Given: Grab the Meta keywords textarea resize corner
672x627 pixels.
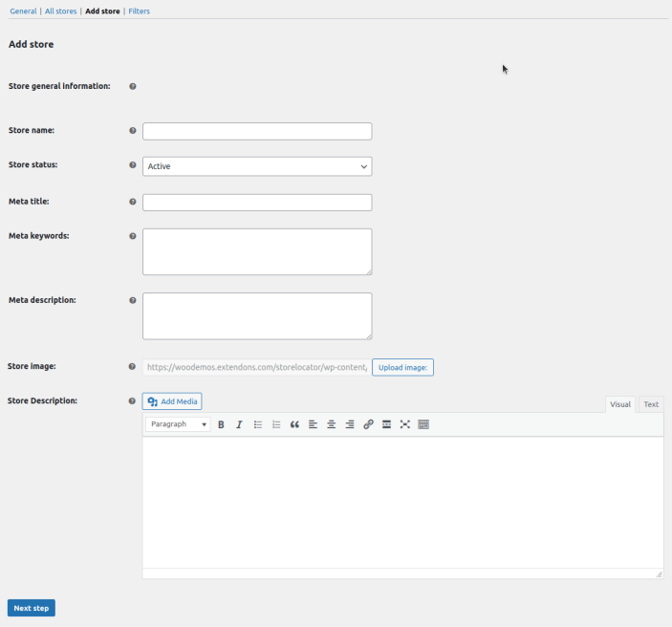Looking at the screenshot, I should (369, 272).
